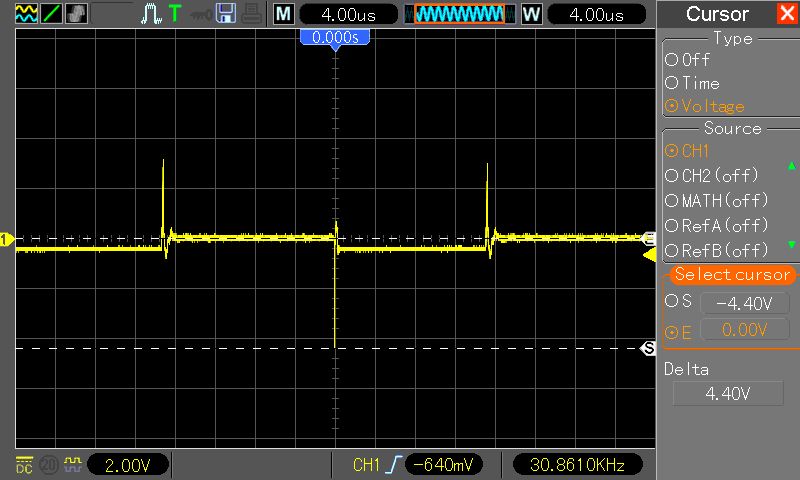Click the gray key lock icon
The image size is (800, 480).
click(x=201, y=15)
